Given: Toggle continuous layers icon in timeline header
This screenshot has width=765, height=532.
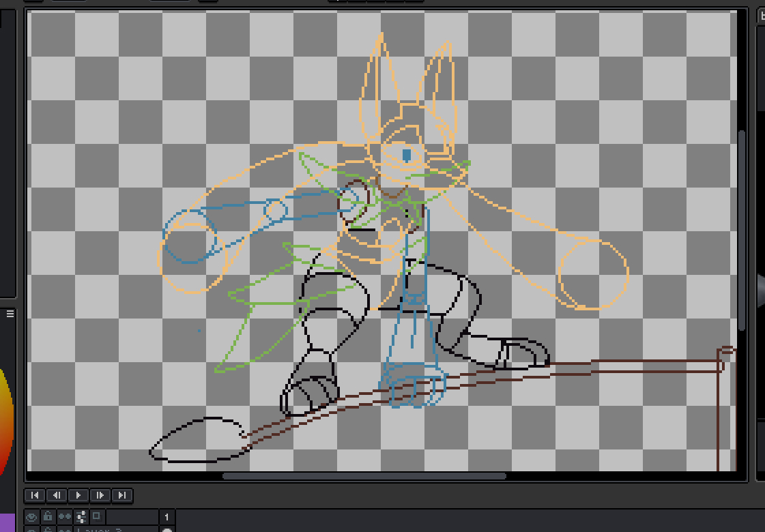Looking at the screenshot, I should (64, 516).
